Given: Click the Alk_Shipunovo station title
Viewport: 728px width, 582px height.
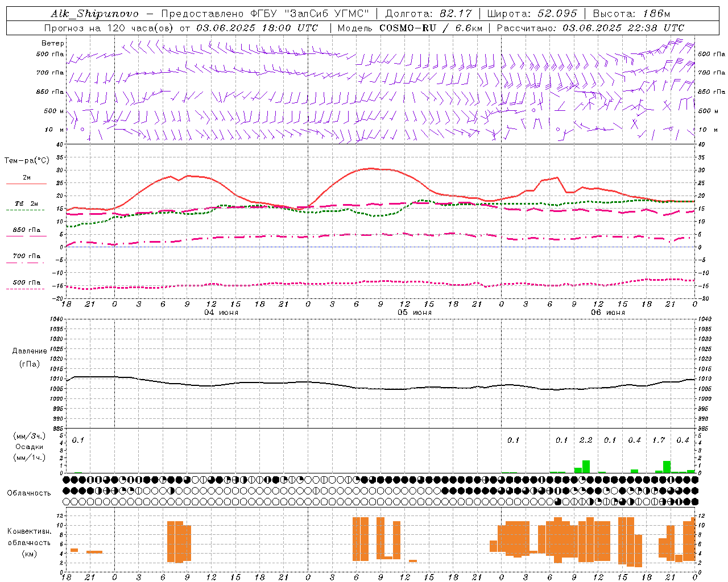Looking at the screenshot, I should coord(94,14).
